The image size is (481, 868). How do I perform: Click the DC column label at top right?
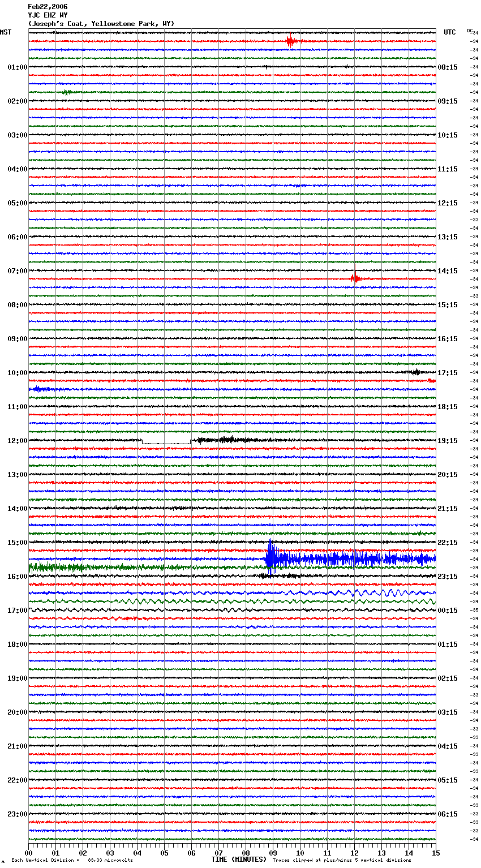pyautogui.click(x=470, y=31)
